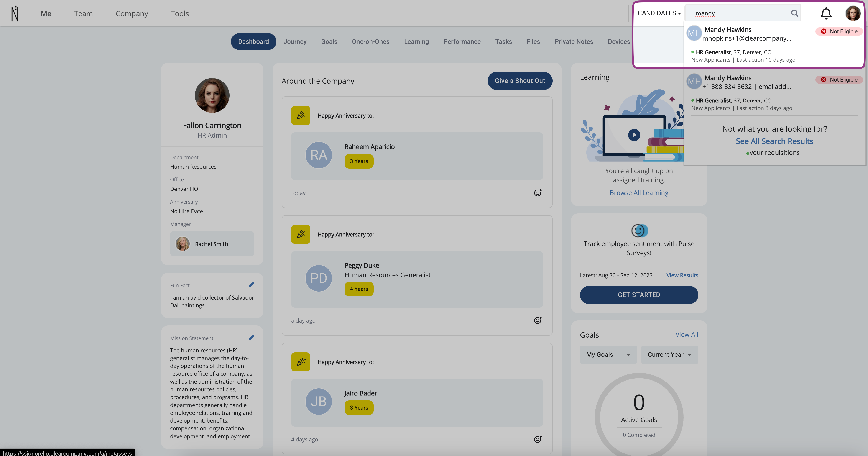Add reaction to Jairo Bader anniversary post

(x=538, y=439)
